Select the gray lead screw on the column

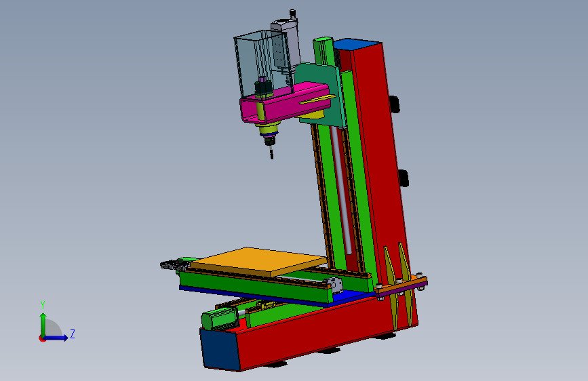(341, 191)
